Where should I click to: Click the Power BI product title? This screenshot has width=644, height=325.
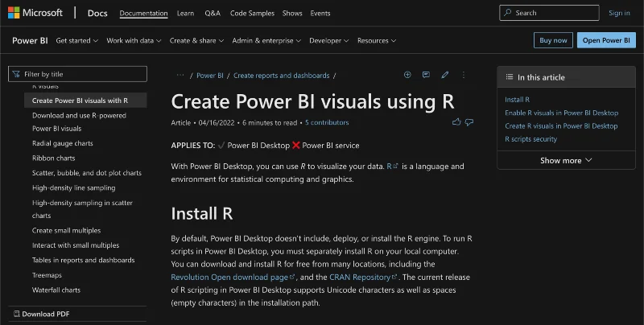(30, 40)
